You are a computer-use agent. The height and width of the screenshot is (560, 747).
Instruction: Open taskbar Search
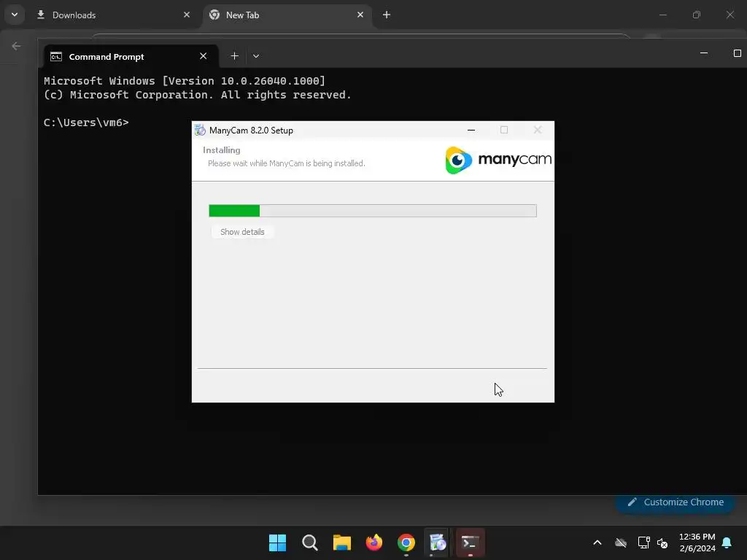point(309,542)
